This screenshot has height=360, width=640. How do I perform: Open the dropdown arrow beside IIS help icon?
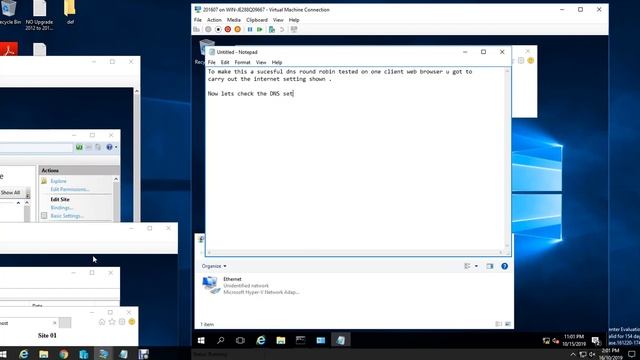pos(116,147)
